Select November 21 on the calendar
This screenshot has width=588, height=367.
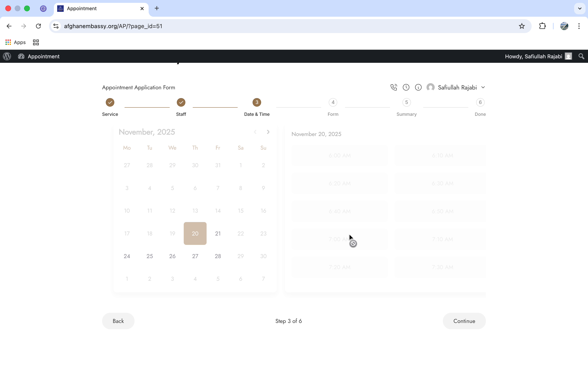pos(218,233)
